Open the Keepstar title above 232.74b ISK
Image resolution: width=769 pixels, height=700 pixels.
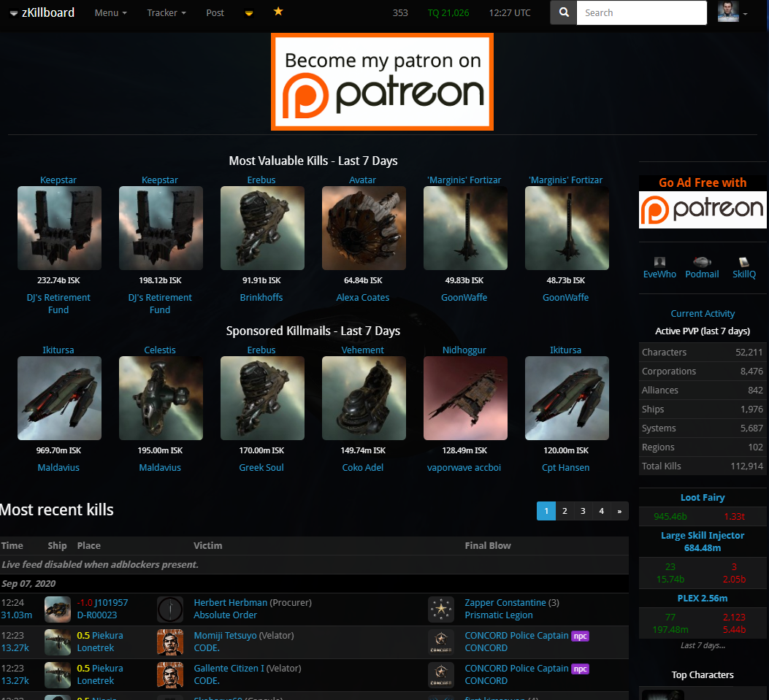(x=58, y=180)
